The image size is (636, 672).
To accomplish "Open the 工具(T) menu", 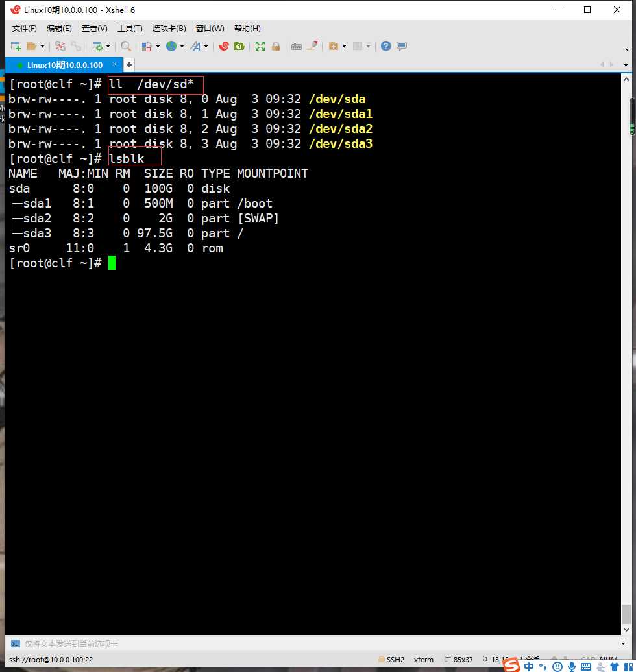I will pyautogui.click(x=130, y=29).
